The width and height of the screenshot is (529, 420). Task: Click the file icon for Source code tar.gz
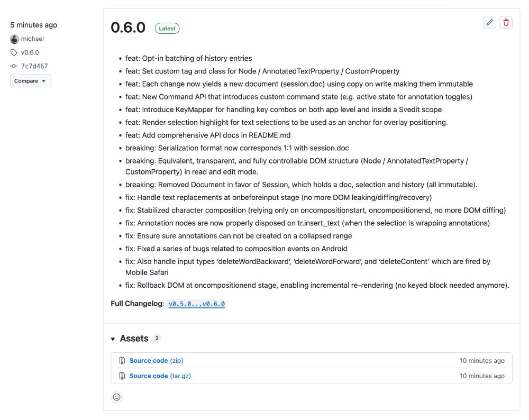click(x=122, y=376)
